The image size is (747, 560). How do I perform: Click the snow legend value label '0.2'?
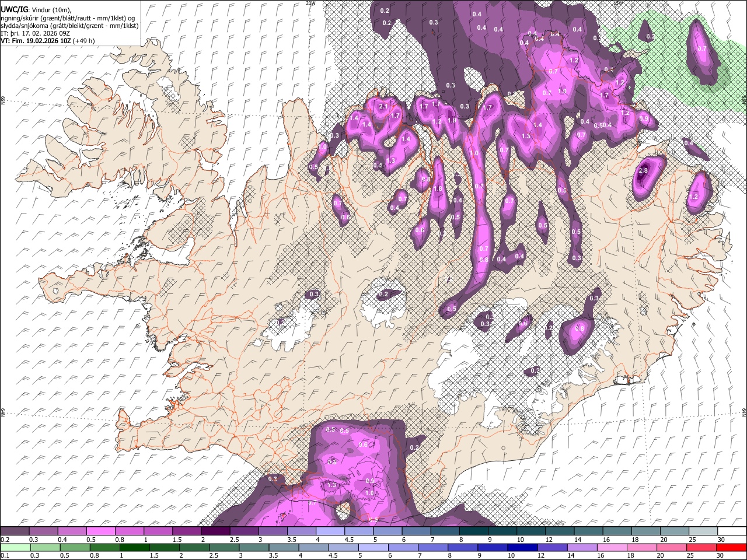click(x=5, y=539)
